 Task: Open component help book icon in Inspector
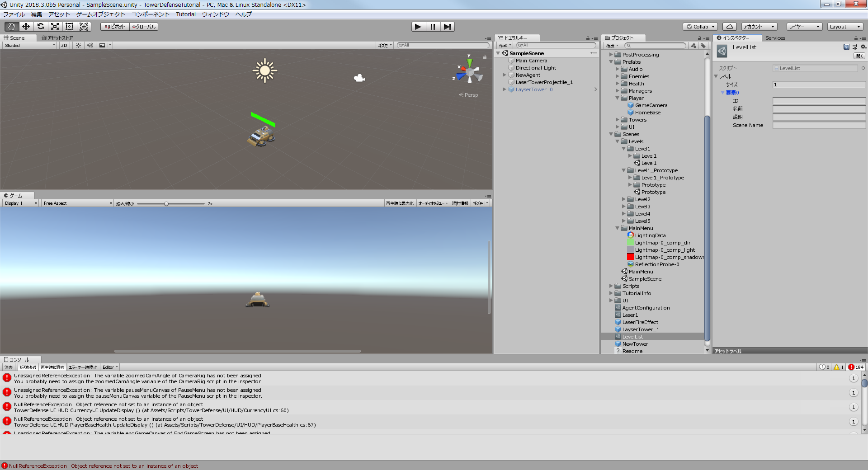click(846, 47)
